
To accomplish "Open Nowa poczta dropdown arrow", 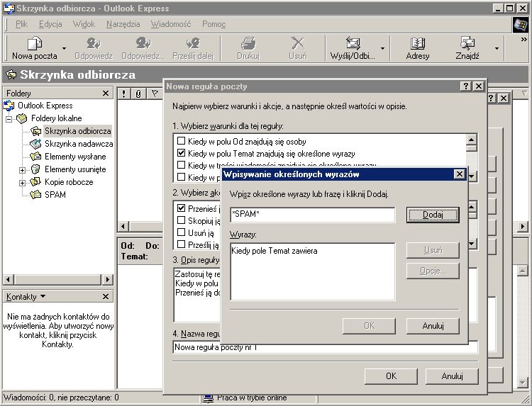I will 64,48.
